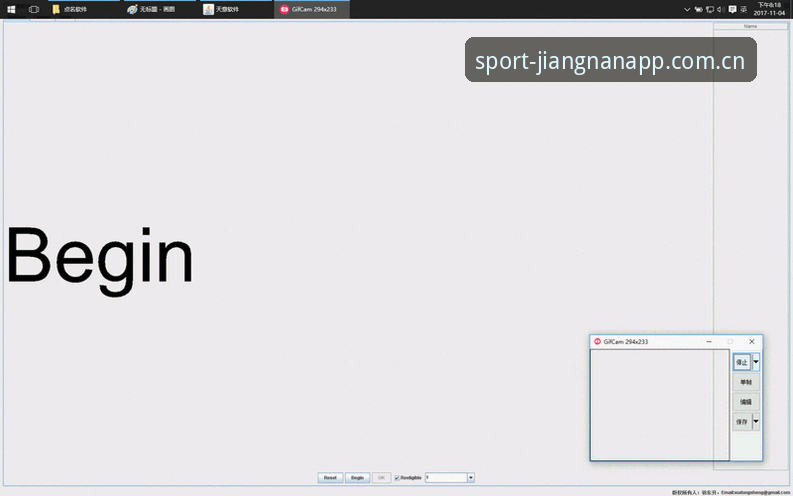The width and height of the screenshot is (793, 496).
Task: Select the GifCam 294x233 taskbar item
Action: tap(312, 9)
